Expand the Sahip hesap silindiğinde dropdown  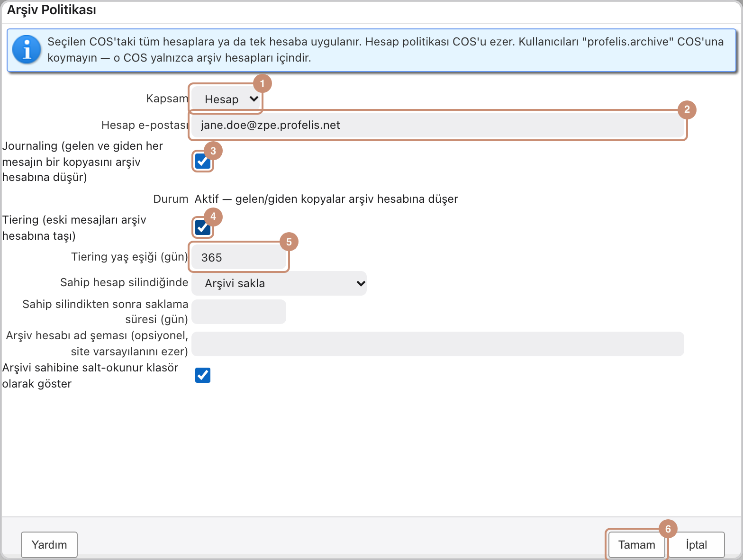click(x=279, y=283)
